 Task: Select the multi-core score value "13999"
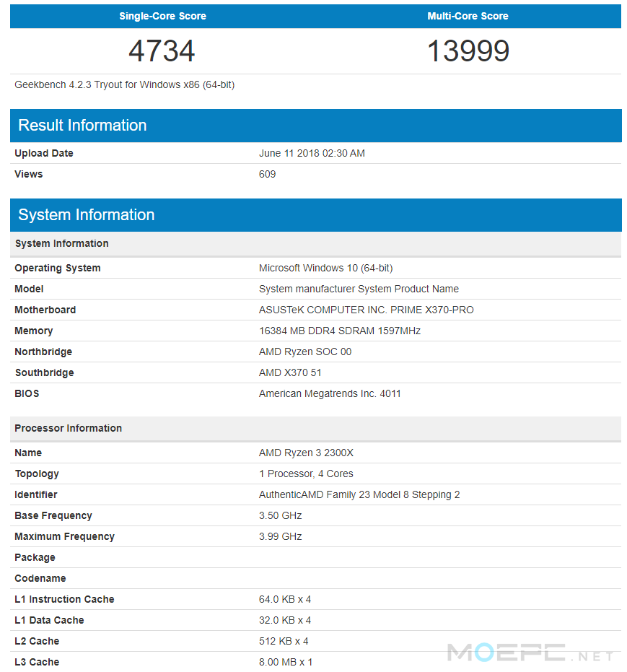pos(468,51)
